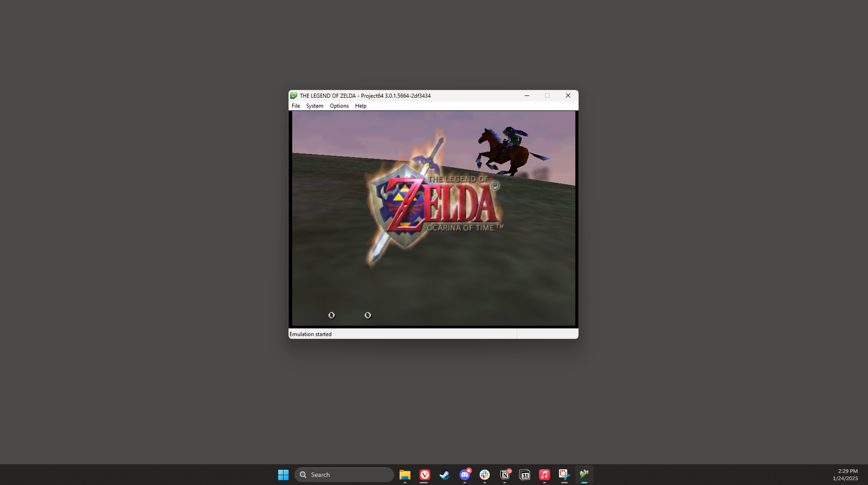868x485 pixels.
Task: Click the Project64 icon in the title bar
Action: [x=294, y=95]
